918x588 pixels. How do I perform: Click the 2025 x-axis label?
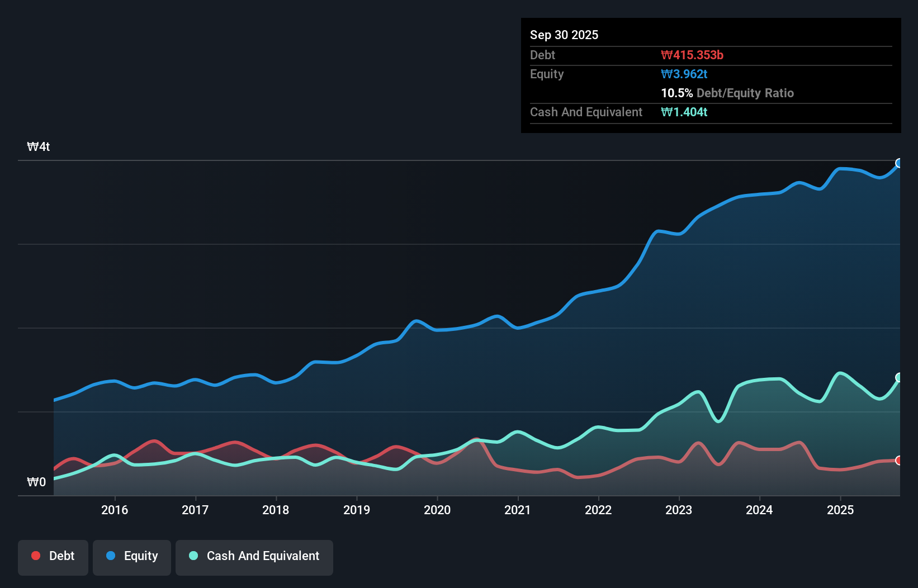[840, 510]
